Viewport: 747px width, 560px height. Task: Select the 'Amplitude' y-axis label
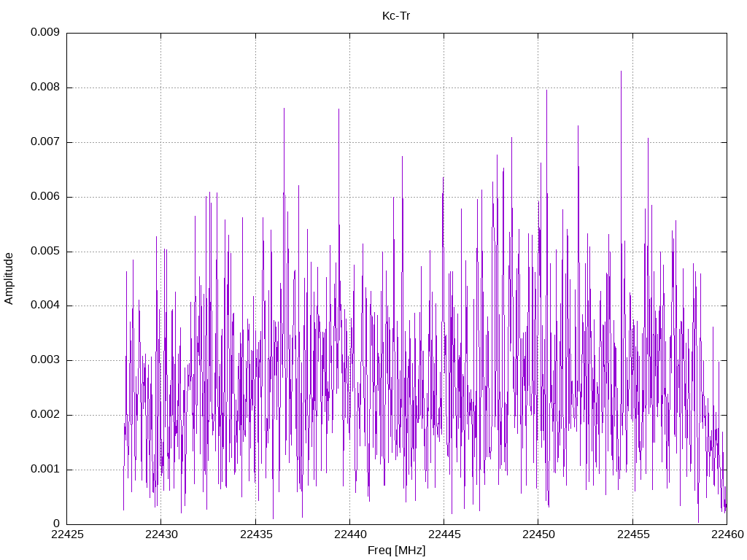[x=9, y=279]
